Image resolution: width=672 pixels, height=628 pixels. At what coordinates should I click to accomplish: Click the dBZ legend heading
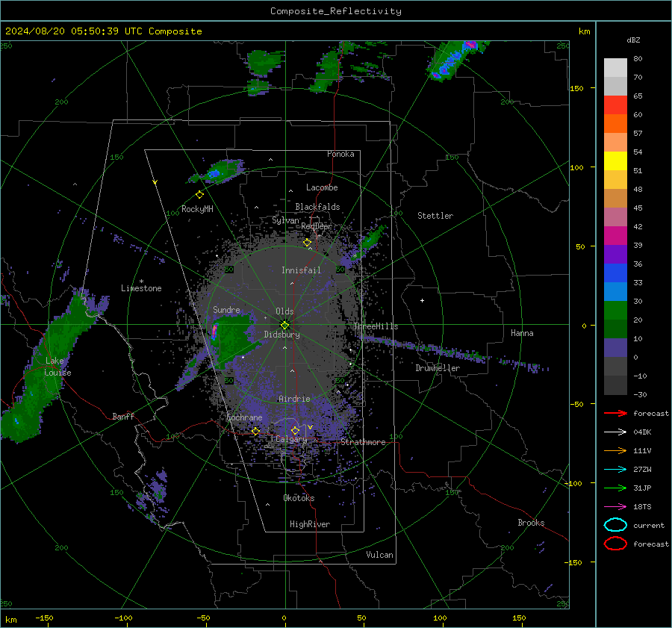[x=633, y=40]
